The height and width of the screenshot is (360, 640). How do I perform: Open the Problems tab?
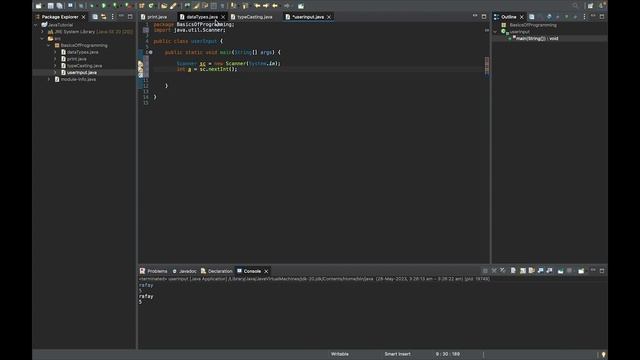point(153,271)
